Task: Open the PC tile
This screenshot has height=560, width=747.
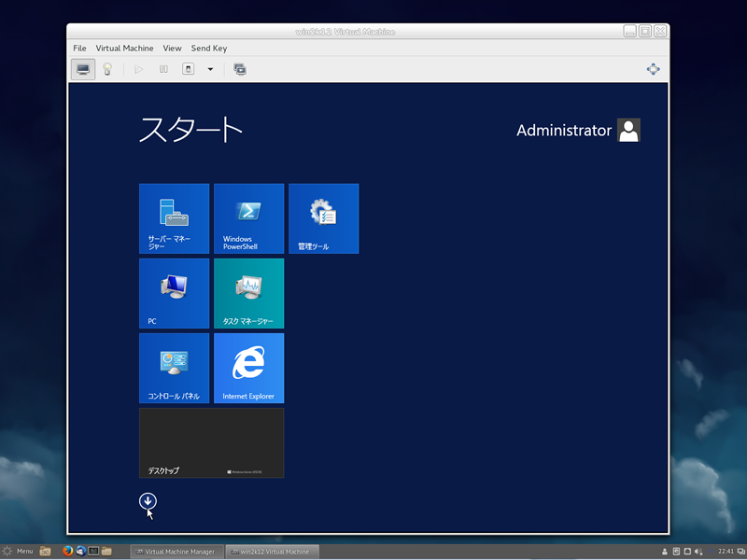Action: point(174,293)
